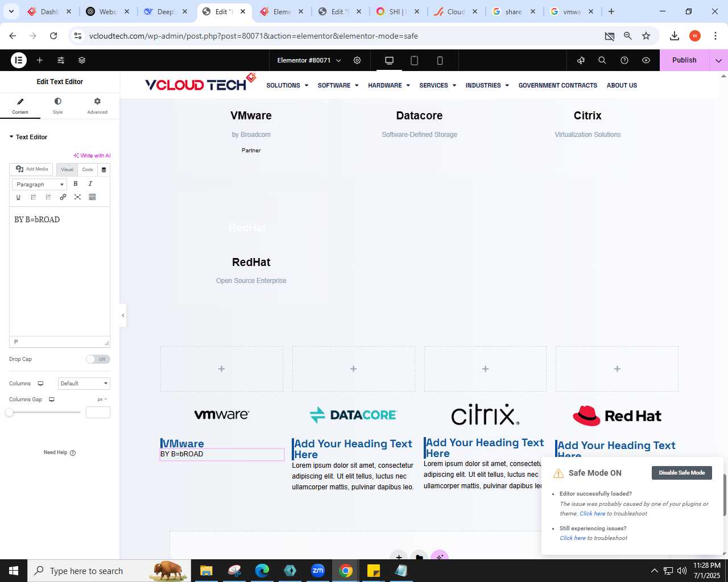The width and height of the screenshot is (728, 582).
Task: Open the Advanced tab
Action: 97,106
